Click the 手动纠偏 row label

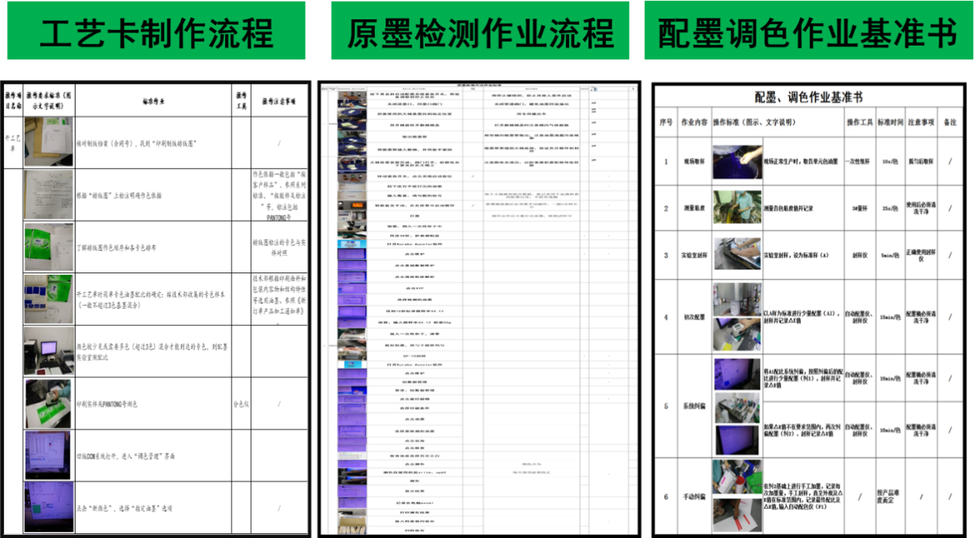(694, 496)
